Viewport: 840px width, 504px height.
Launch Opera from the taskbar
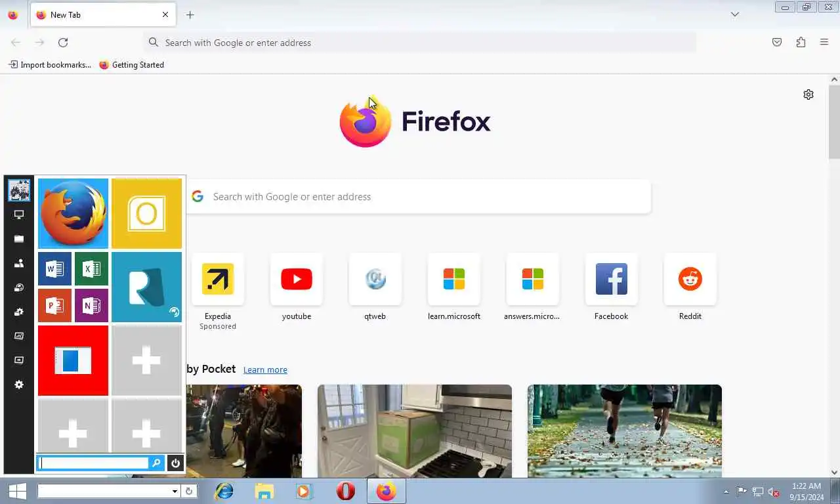pyautogui.click(x=346, y=491)
